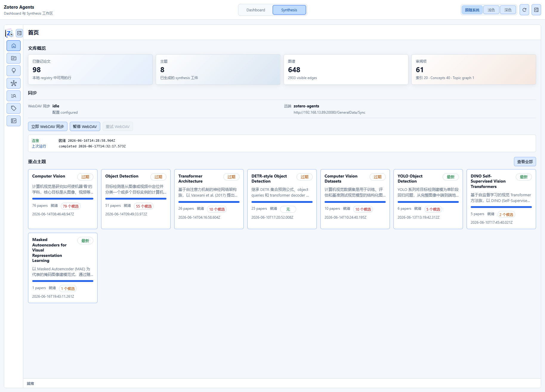Click timestamp 2026-06-14T08:46:48.947Z
The width and height of the screenshot is (545, 392).
pos(53,214)
